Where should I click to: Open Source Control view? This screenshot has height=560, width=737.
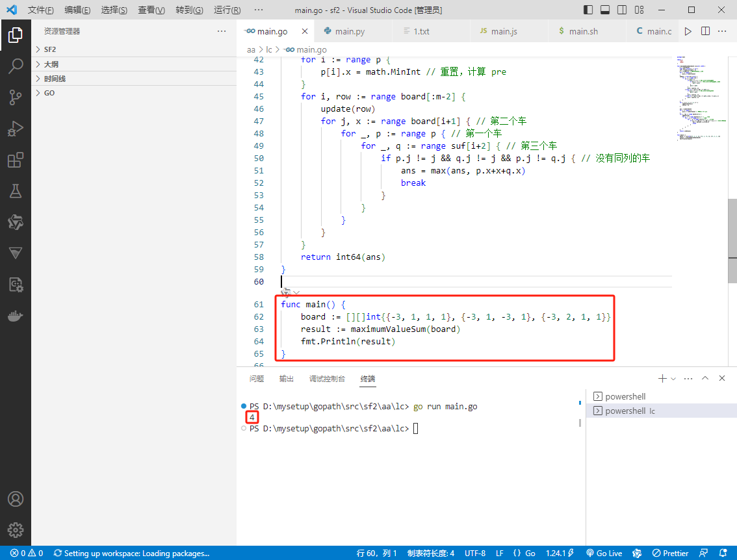[x=16, y=97]
